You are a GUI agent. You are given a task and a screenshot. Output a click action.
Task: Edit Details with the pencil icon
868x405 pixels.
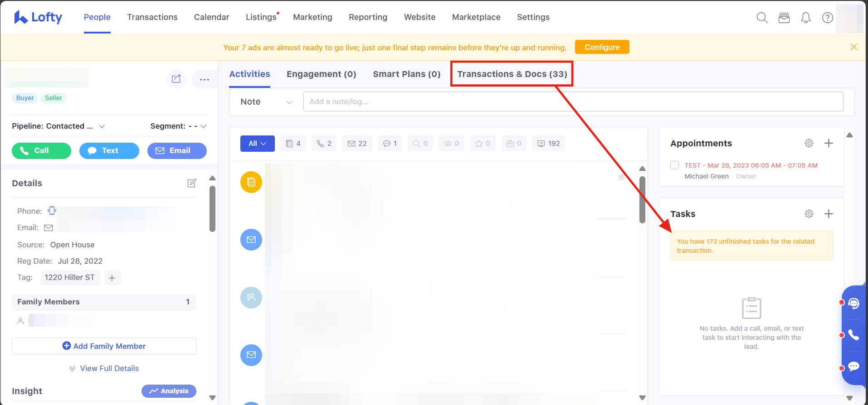click(192, 183)
